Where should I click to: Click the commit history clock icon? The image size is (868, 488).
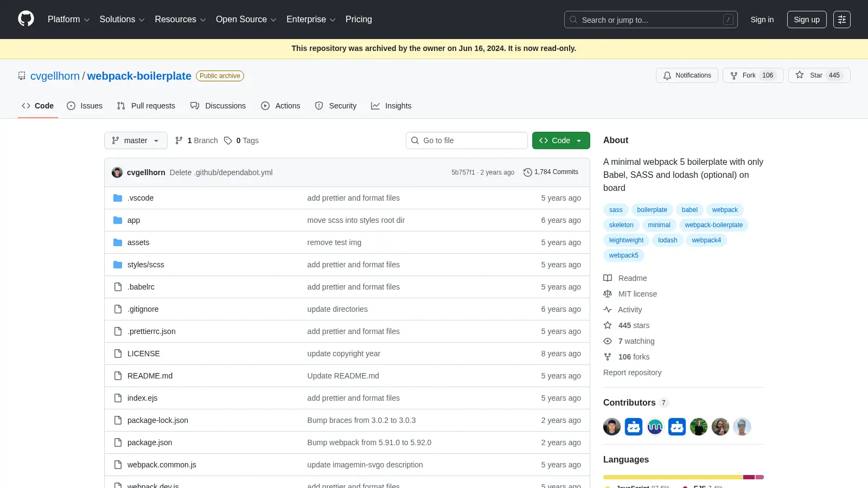tap(527, 172)
